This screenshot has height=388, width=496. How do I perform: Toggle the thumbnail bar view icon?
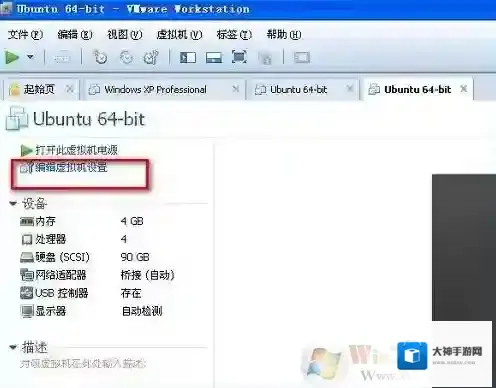point(214,58)
